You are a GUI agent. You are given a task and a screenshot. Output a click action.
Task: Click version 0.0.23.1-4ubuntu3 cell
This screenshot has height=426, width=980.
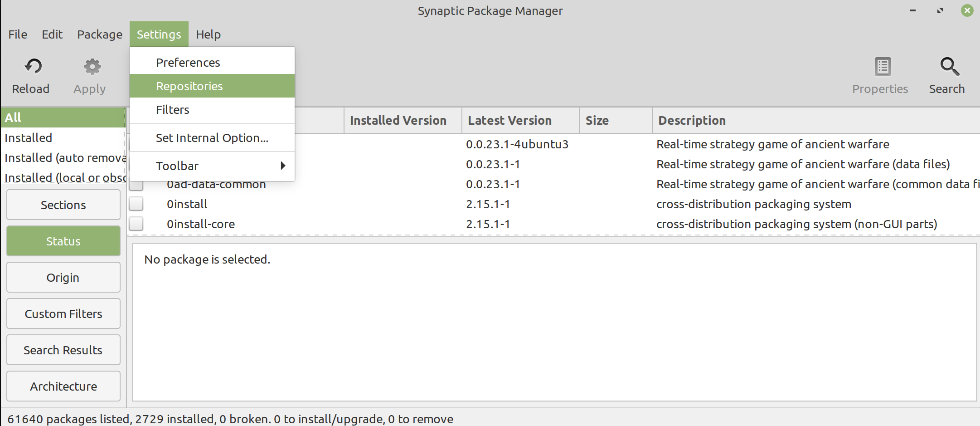[517, 144]
